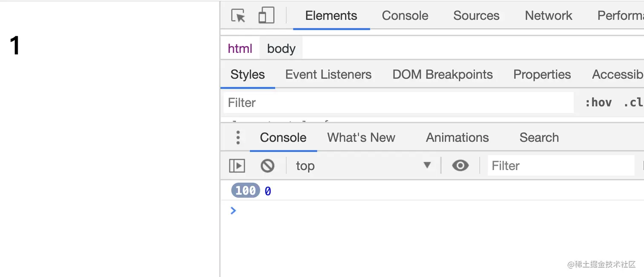Select the html breadcrumb node
The width and height of the screenshot is (644, 277).
pyautogui.click(x=240, y=49)
